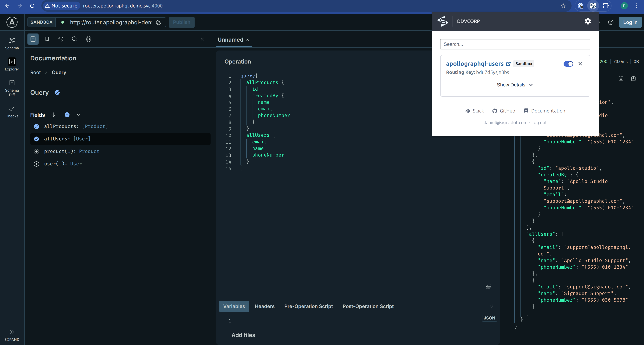This screenshot has height=345, width=644.
Task: Click the Signadot extension icon in toolbar
Action: pyautogui.click(x=593, y=6)
